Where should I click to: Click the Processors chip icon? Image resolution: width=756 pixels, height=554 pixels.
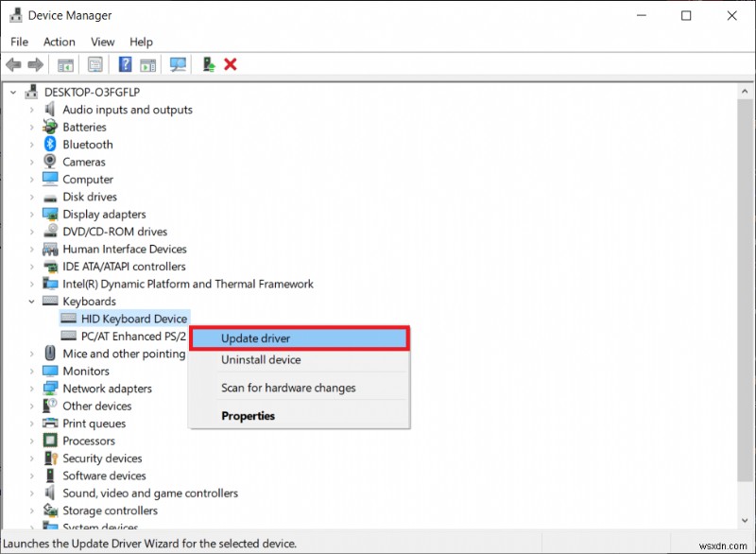(50, 441)
